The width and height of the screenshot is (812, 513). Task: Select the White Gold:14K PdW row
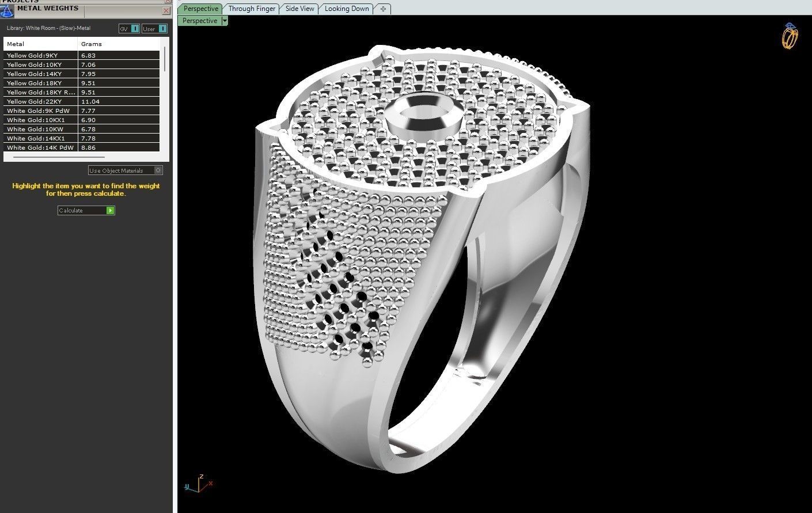pos(82,147)
